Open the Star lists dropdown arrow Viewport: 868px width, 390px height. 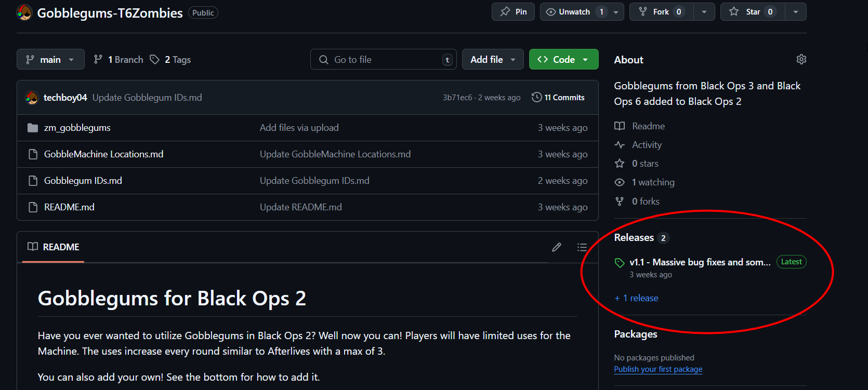(x=796, y=12)
